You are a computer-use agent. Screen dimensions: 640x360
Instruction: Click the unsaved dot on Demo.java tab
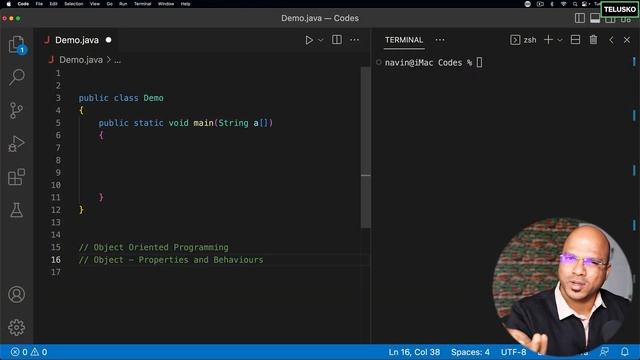108,40
